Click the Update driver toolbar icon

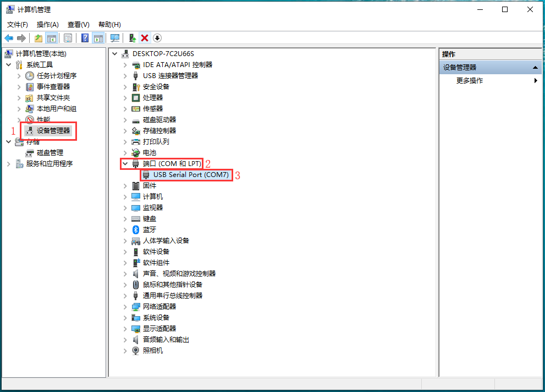pos(132,37)
